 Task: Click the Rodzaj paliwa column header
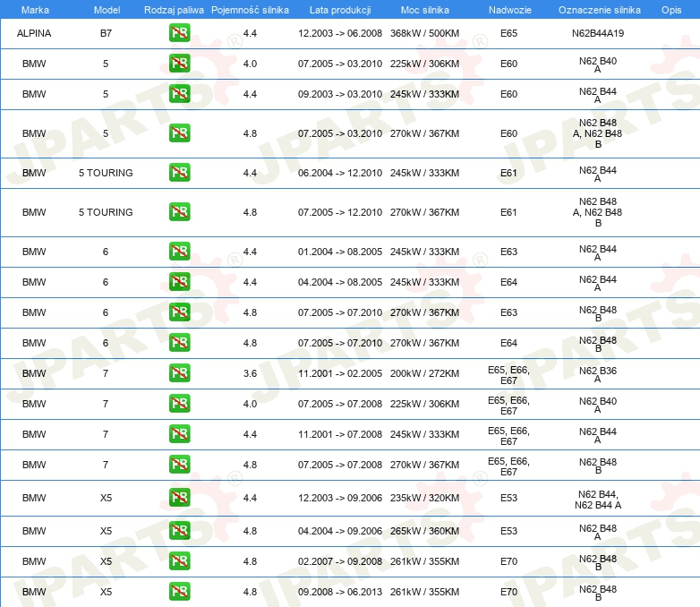tap(174, 10)
